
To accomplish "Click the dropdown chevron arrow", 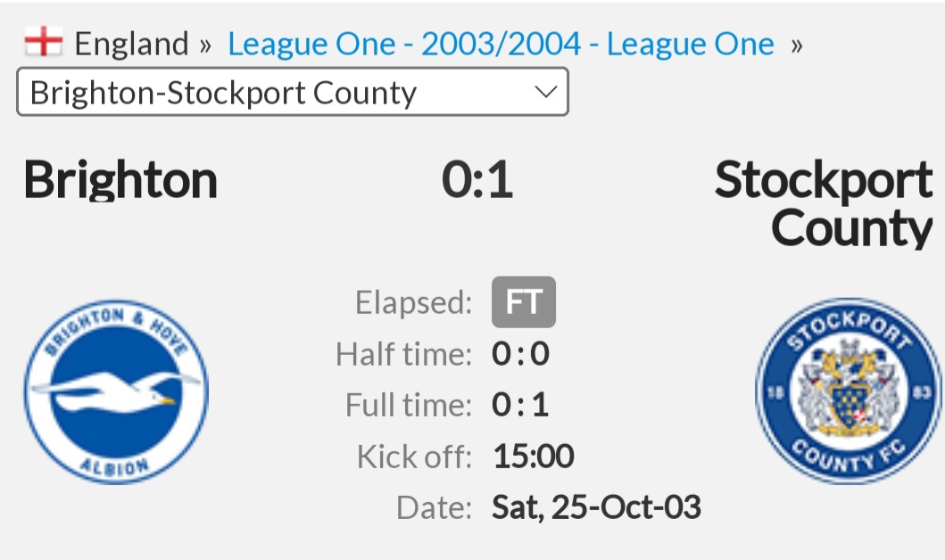I will [546, 92].
